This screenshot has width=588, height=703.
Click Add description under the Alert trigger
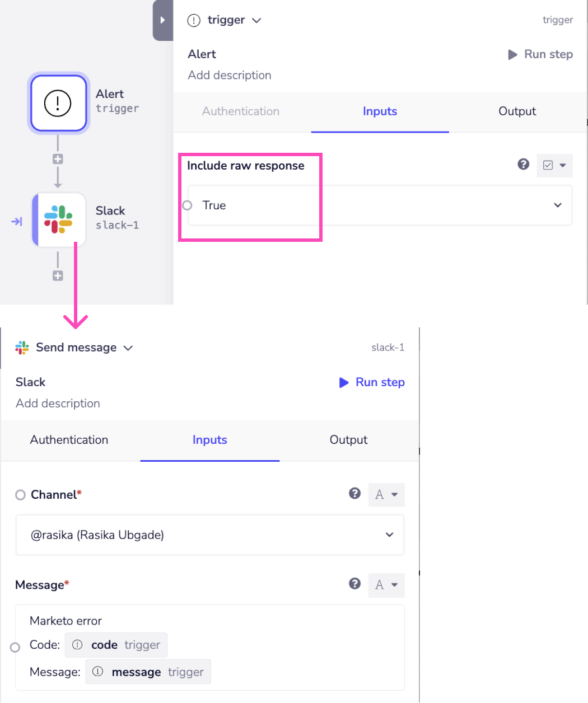230,75
